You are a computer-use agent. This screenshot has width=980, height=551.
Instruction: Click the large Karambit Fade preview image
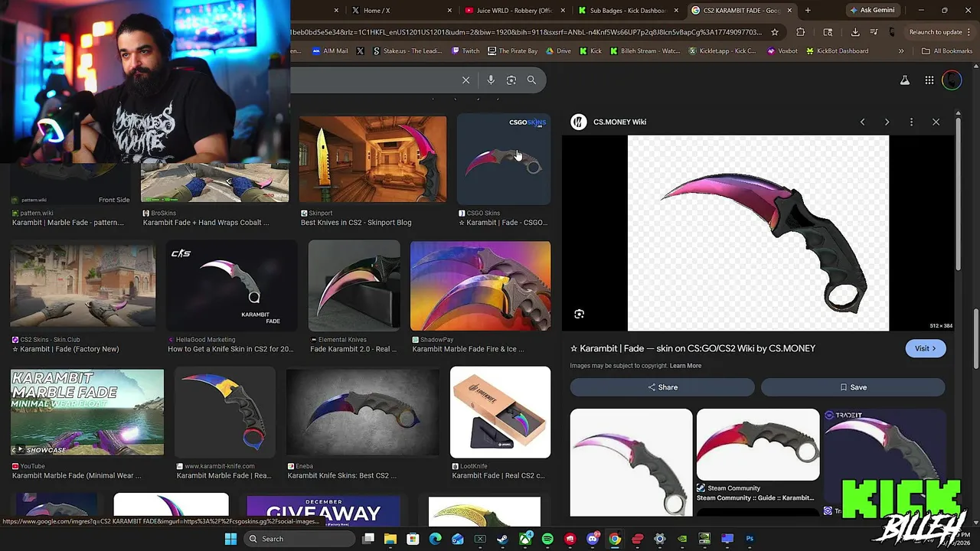[x=758, y=233]
